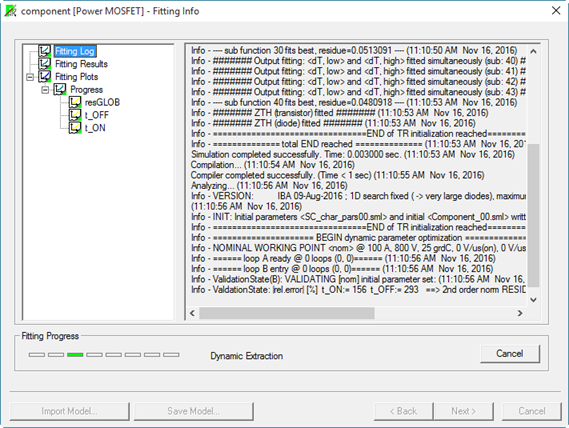This screenshot has width=569, height=428.
Task: Click the Fitting Results tree icon
Action: (45, 64)
